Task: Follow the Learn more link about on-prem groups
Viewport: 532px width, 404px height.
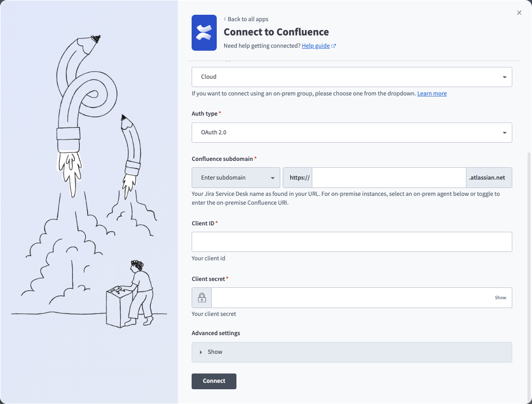Action: pyautogui.click(x=432, y=93)
